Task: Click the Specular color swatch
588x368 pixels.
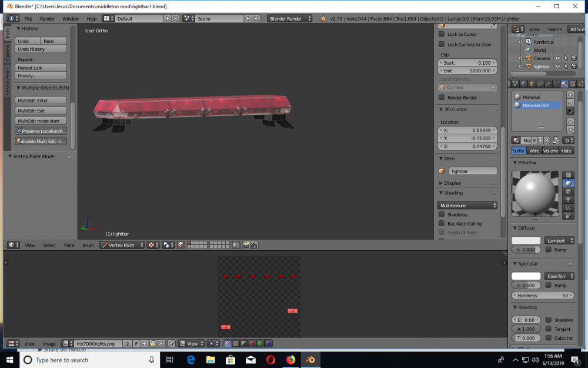Action: pos(526,276)
